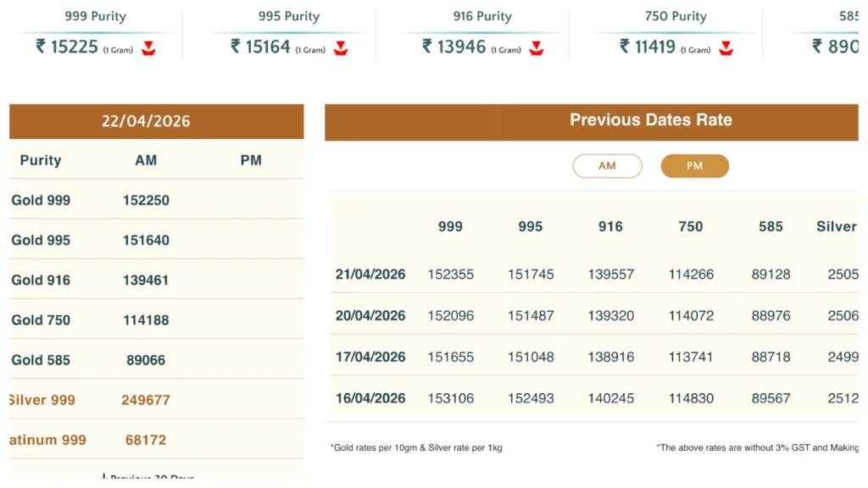Click the 916 column header in previous rates

610,226
